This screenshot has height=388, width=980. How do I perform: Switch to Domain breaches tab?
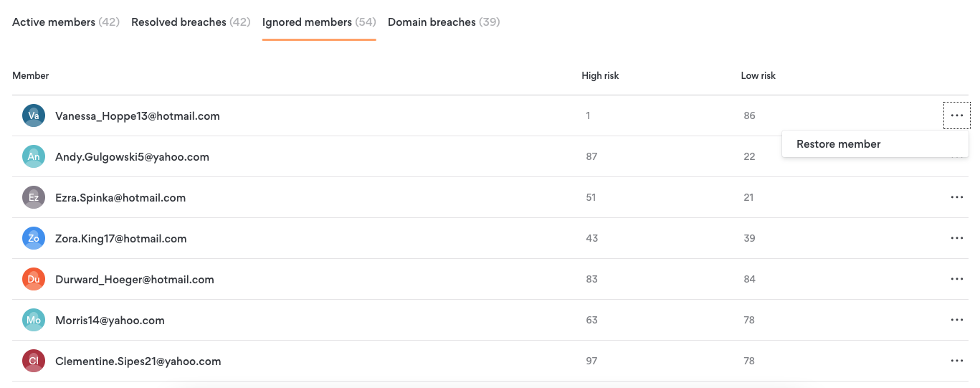click(443, 22)
